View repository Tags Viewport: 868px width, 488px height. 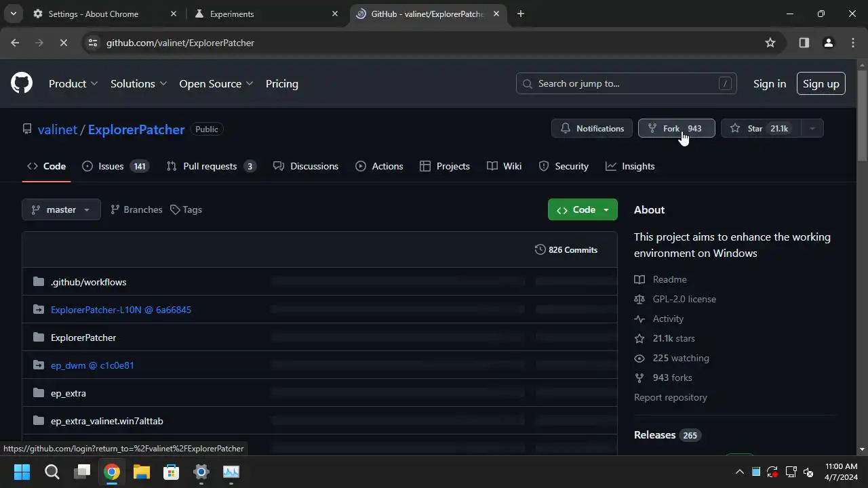point(186,209)
